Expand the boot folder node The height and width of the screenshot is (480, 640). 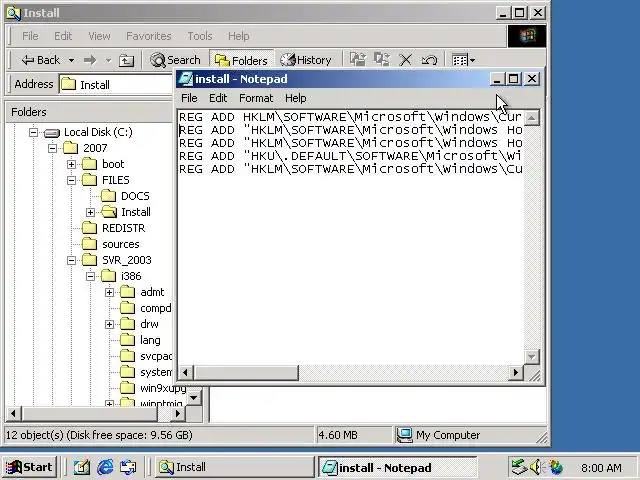[71, 164]
